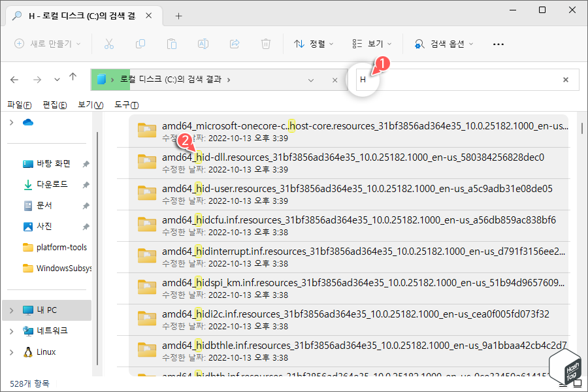Select the Cut icon in the toolbar
This screenshot has height=392, width=588.
point(109,44)
